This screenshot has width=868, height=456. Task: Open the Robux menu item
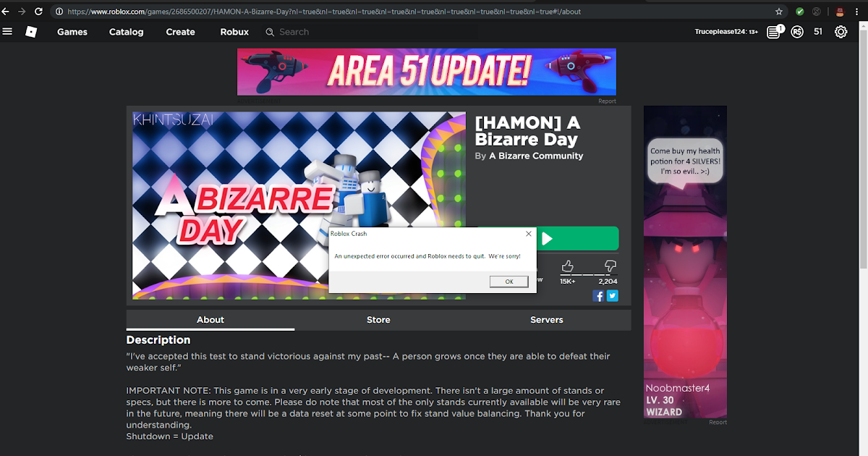234,32
